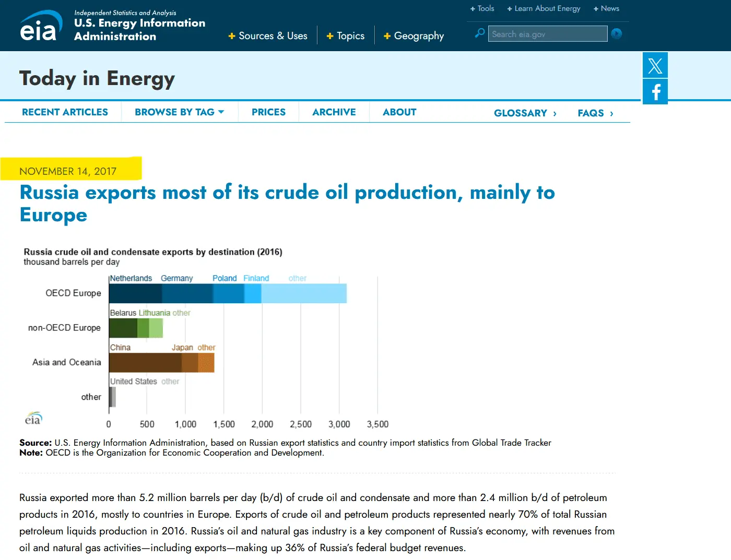Click the Belarus bar segment in the chart
The height and width of the screenshot is (560, 731).
(123, 328)
